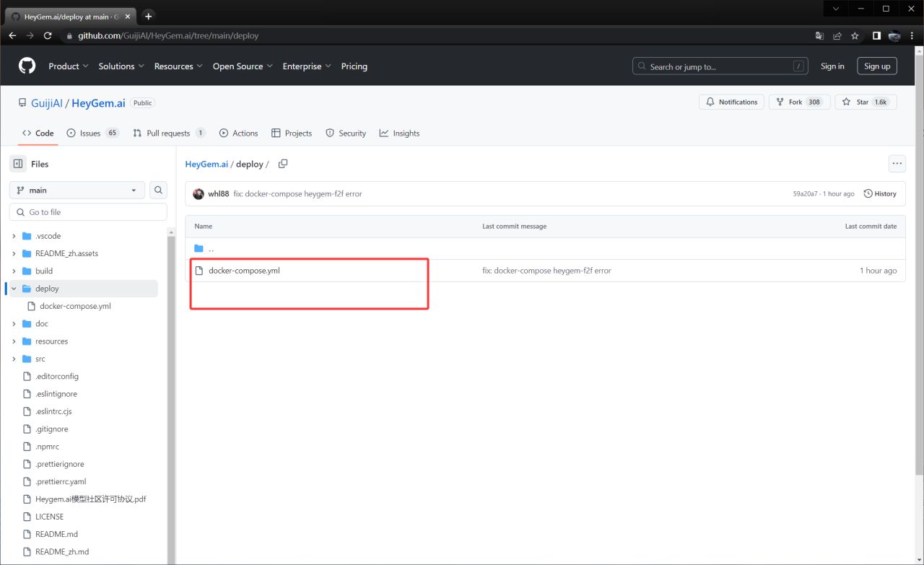The image size is (924, 565).
Task: Click browser forward arrow
Action: [x=30, y=35]
